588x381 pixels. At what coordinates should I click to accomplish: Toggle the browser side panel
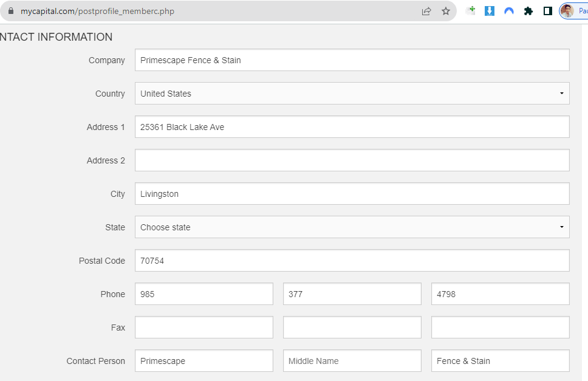tap(547, 11)
